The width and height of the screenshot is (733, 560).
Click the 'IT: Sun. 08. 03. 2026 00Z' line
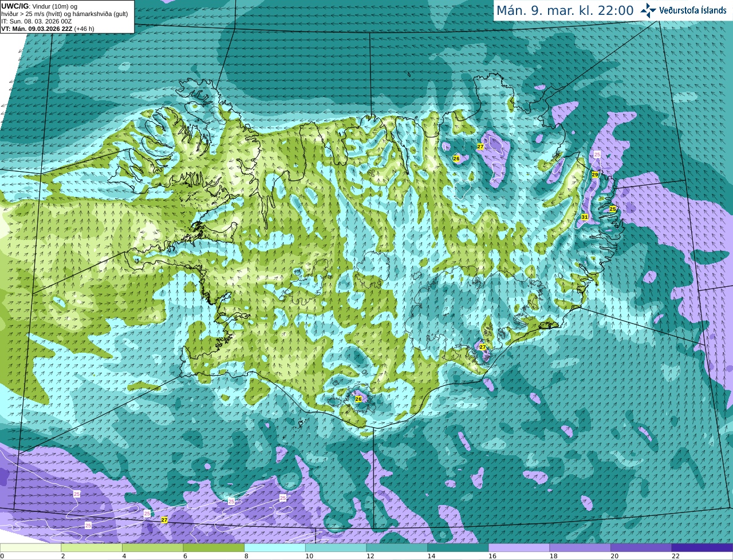pos(36,21)
